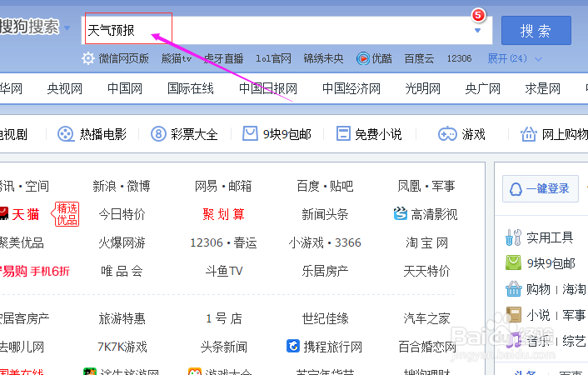Open the 百度·贴吧 site link
The height and width of the screenshot is (375, 588).
[325, 186]
